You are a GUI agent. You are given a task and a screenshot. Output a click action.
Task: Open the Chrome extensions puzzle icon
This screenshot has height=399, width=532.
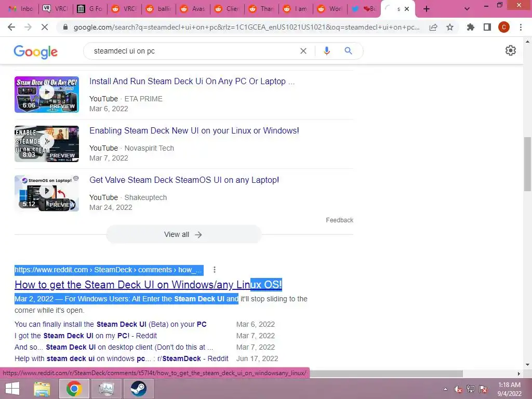click(471, 27)
